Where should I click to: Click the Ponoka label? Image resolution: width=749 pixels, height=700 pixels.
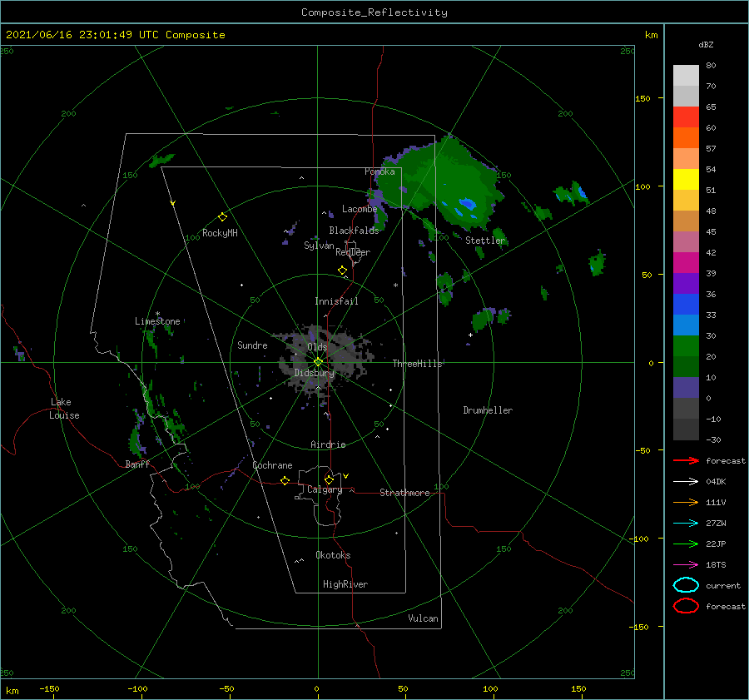[379, 171]
